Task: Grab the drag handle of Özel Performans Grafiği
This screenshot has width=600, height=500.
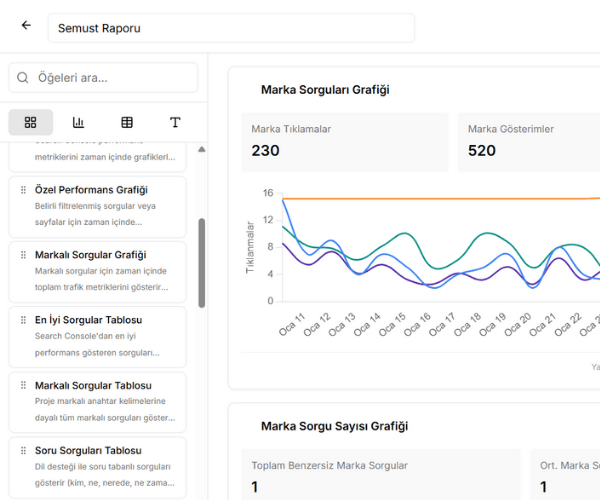Action: (x=23, y=190)
